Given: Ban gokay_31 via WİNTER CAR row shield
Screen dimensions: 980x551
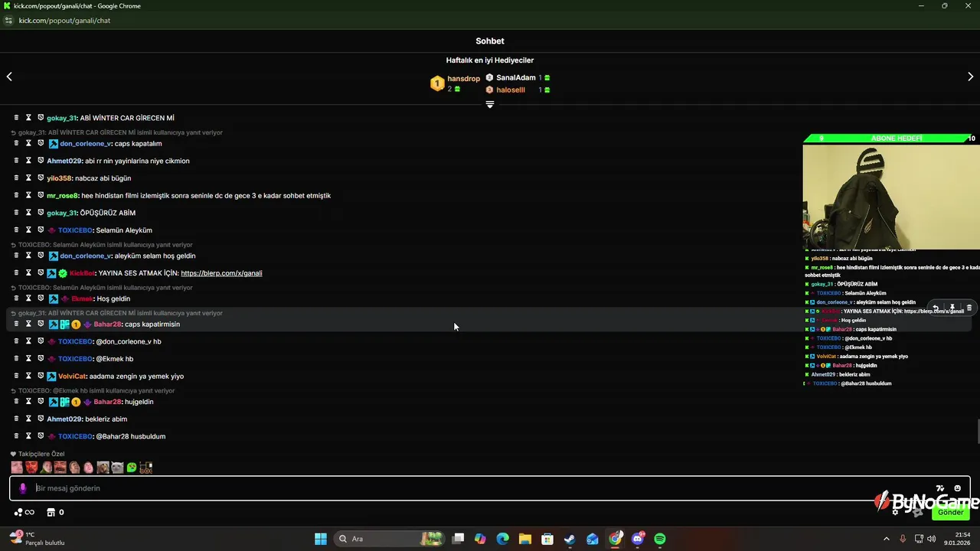Looking at the screenshot, I should click(41, 118).
